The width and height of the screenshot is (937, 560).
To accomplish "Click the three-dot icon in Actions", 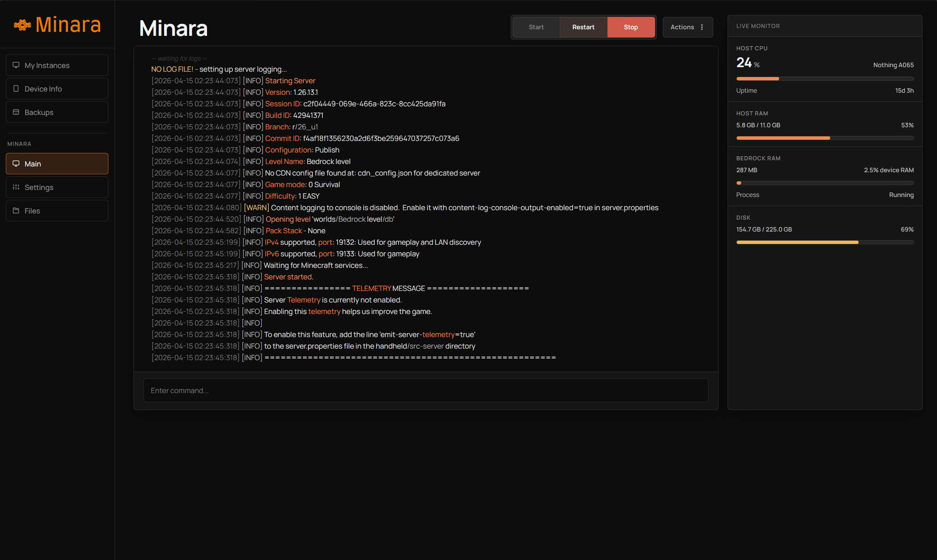I will coord(702,27).
